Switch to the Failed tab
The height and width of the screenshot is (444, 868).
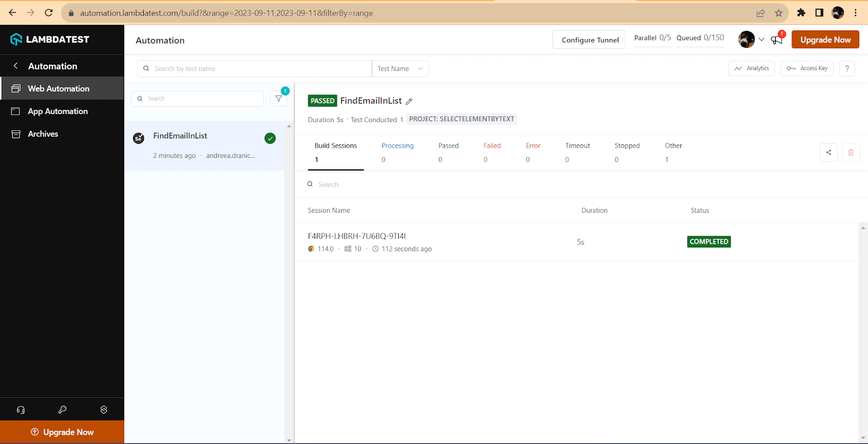pos(492,153)
